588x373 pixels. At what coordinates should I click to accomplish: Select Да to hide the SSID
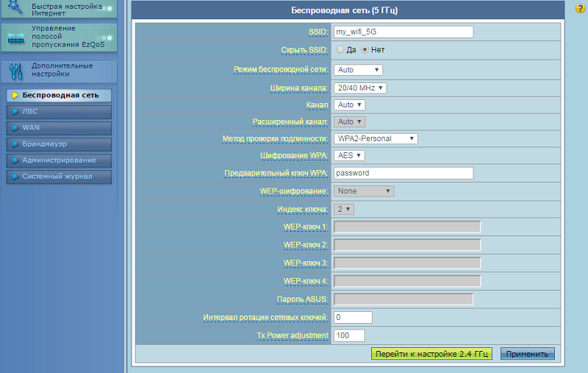pos(340,50)
